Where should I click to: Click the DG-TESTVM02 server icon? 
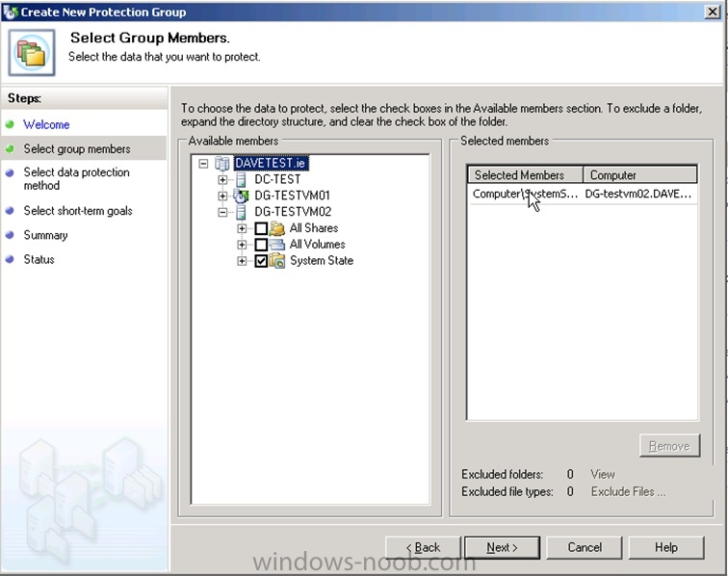coord(241,212)
